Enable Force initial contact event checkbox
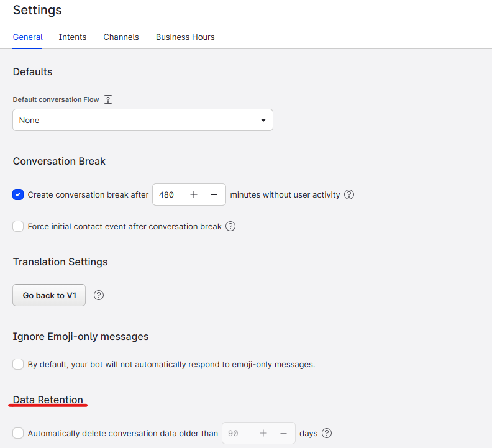Image resolution: width=492 pixels, height=448 pixels. tap(18, 226)
